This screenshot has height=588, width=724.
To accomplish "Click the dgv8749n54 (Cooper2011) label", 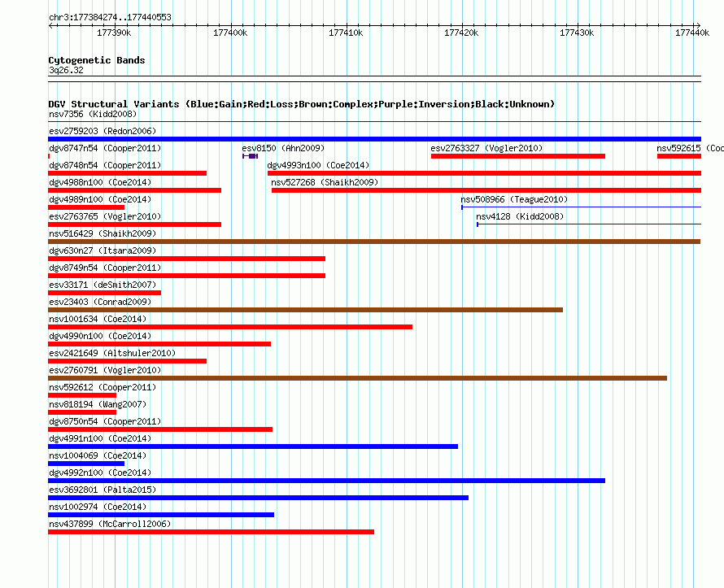I will coord(105,268).
